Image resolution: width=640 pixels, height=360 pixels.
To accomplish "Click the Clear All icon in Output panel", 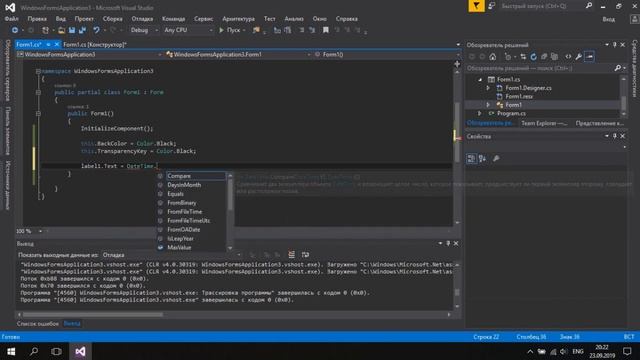I will pyautogui.click(x=291, y=255).
